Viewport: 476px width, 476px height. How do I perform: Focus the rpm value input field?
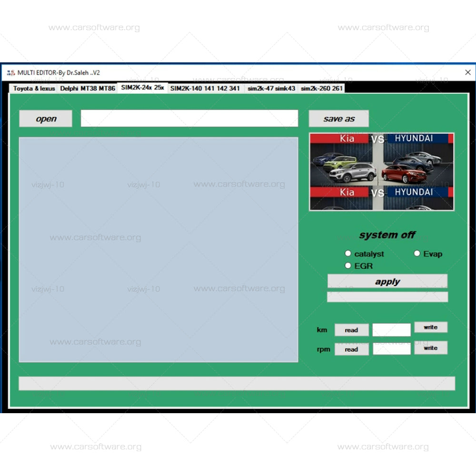392,349
